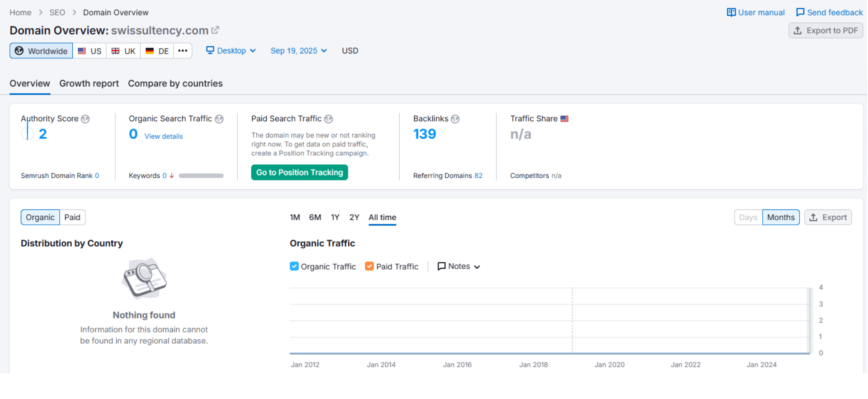The width and height of the screenshot is (868, 399).
Task: Click the Traffic Share n/a value
Action: (x=521, y=134)
